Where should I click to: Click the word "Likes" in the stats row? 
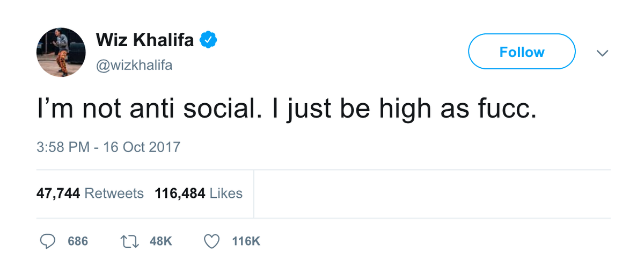tap(226, 194)
